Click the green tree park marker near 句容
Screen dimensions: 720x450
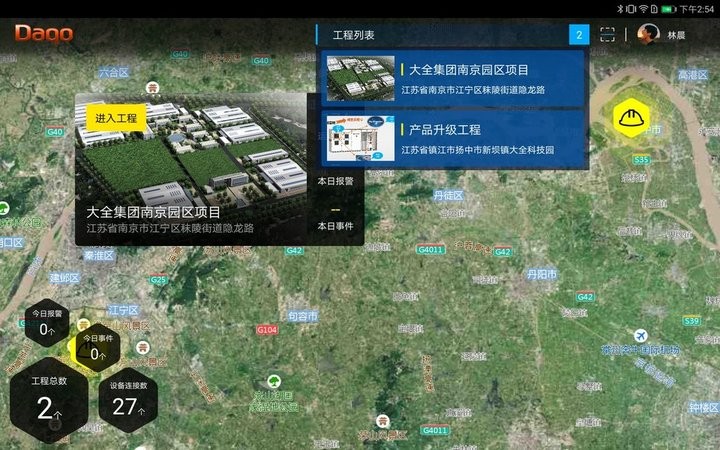click(274, 381)
